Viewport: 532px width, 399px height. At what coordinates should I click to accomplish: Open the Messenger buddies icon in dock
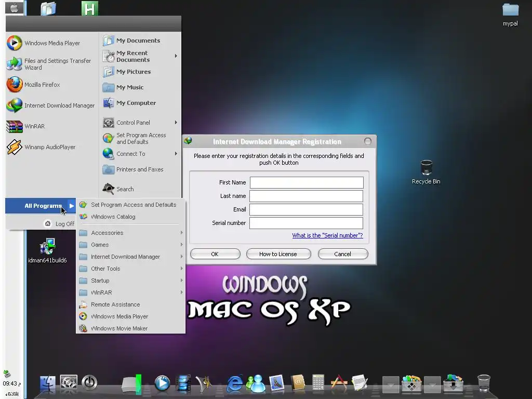tap(256, 384)
